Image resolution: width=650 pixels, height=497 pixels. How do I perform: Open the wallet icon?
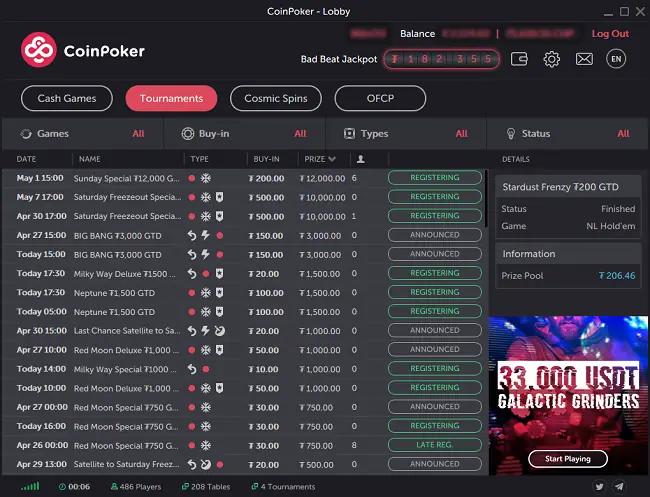click(x=519, y=59)
